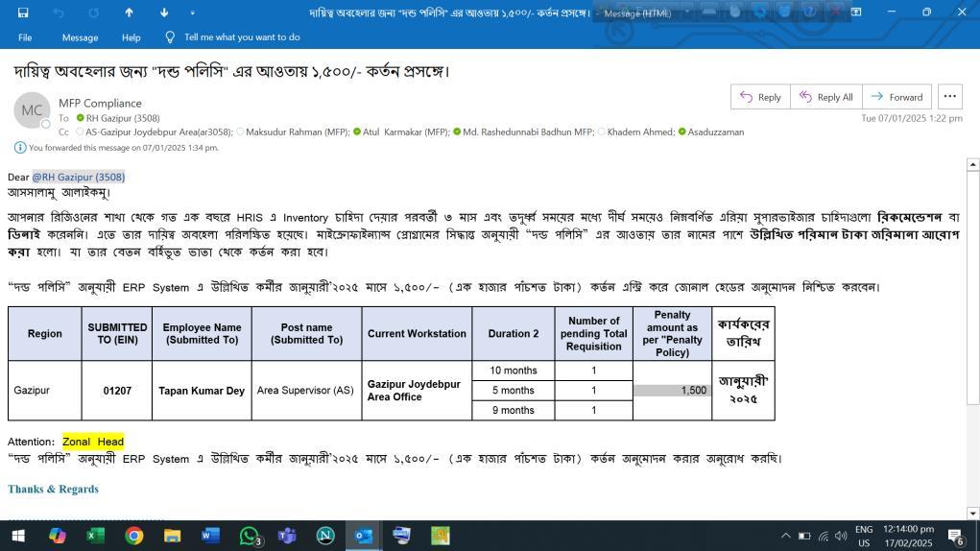980x551 pixels.
Task: Click the @RH Gazipur (3508) mention in body
Action: tap(79, 177)
